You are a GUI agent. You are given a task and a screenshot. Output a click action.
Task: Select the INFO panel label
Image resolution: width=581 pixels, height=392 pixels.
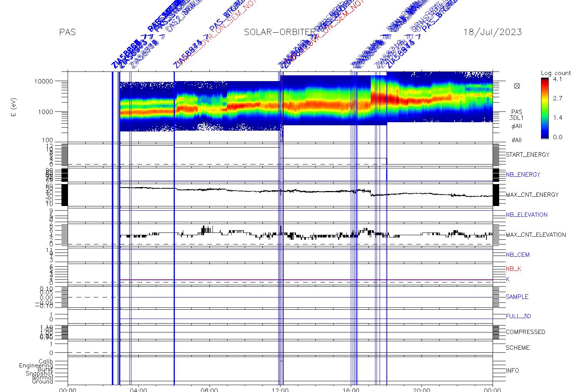[512, 371]
